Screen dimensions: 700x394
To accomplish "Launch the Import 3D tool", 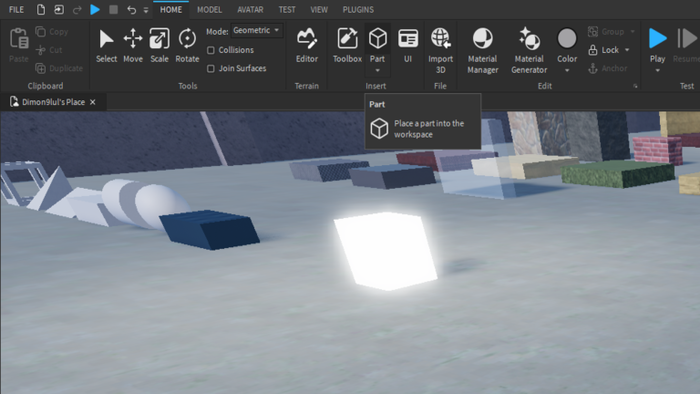I will (x=440, y=50).
